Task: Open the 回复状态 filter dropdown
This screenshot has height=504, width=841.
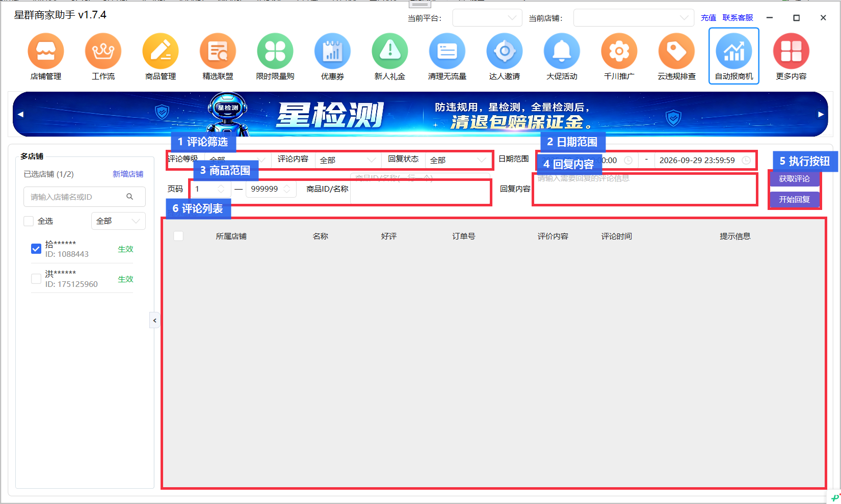Action: tap(458, 160)
